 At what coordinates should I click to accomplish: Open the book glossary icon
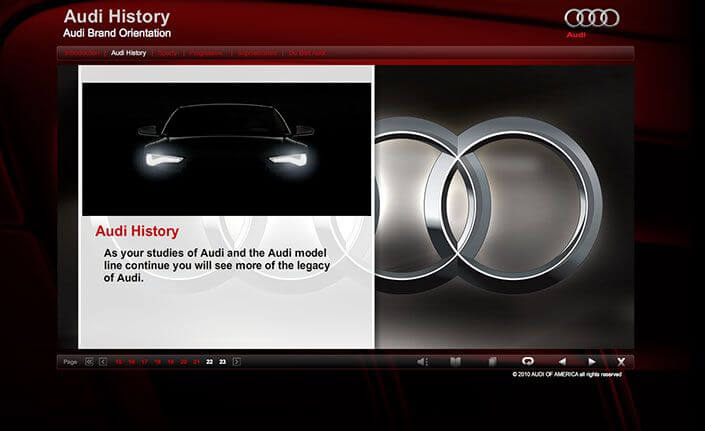point(455,361)
